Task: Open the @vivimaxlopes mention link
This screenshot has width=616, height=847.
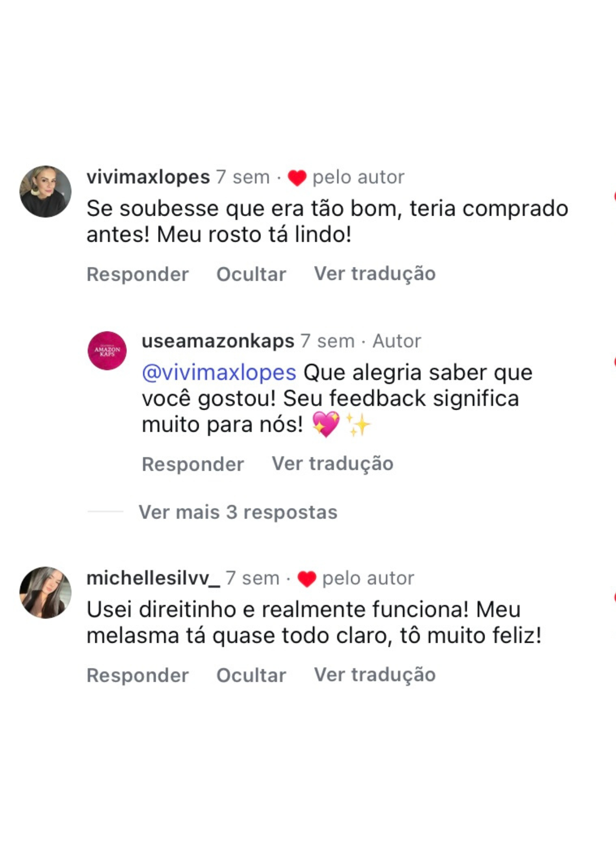Action: [x=219, y=373]
